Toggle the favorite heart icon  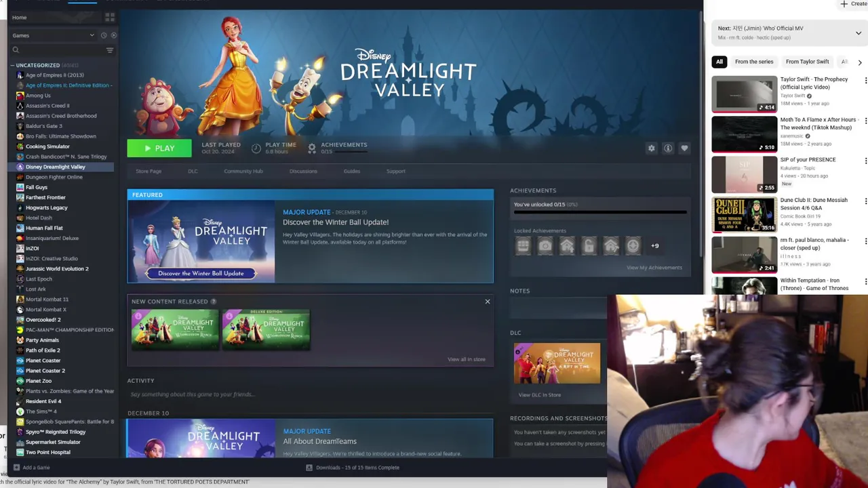pos(684,148)
